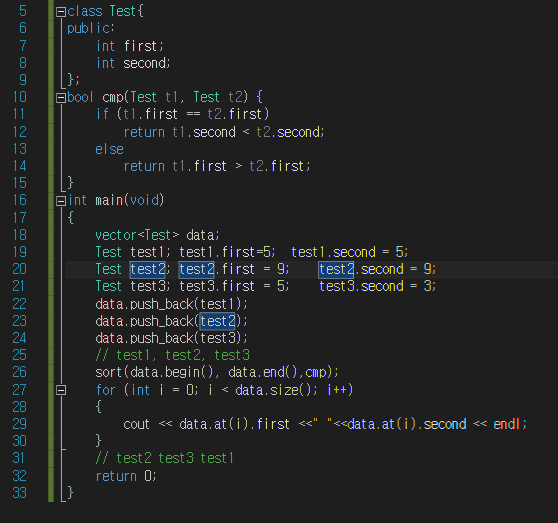Click line number 33 in the gutter
This screenshot has width=558, height=523.
pos(20,493)
